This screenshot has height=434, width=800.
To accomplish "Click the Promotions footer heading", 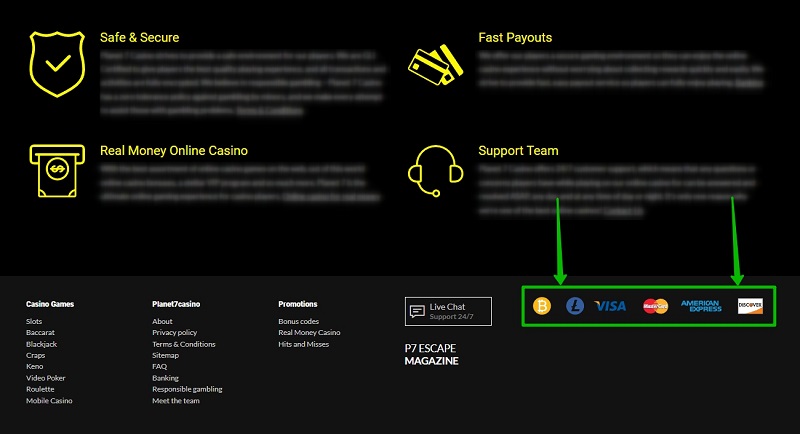I will (298, 304).
